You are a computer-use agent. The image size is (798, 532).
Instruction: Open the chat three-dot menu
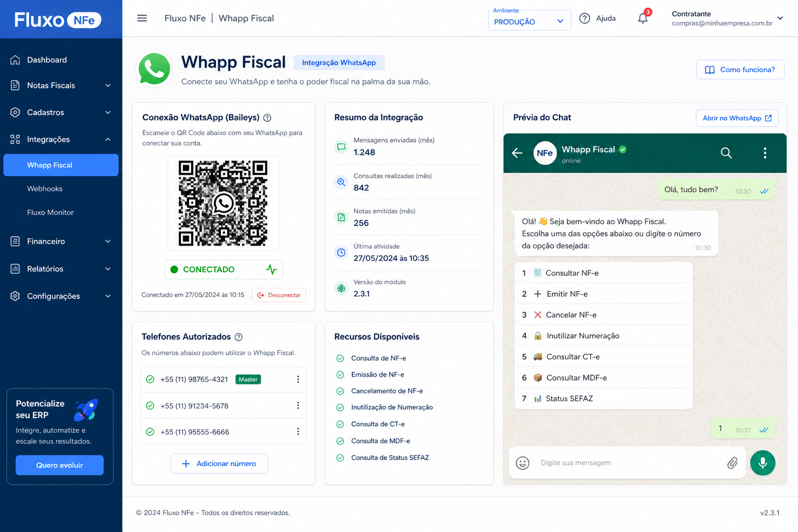[765, 153]
